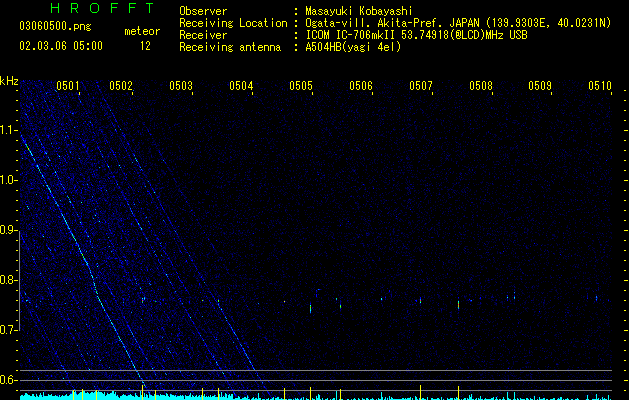The height and width of the screenshot is (400, 629).
Task: Click the gray frequency-range bar on the left axis
Action: (19, 281)
